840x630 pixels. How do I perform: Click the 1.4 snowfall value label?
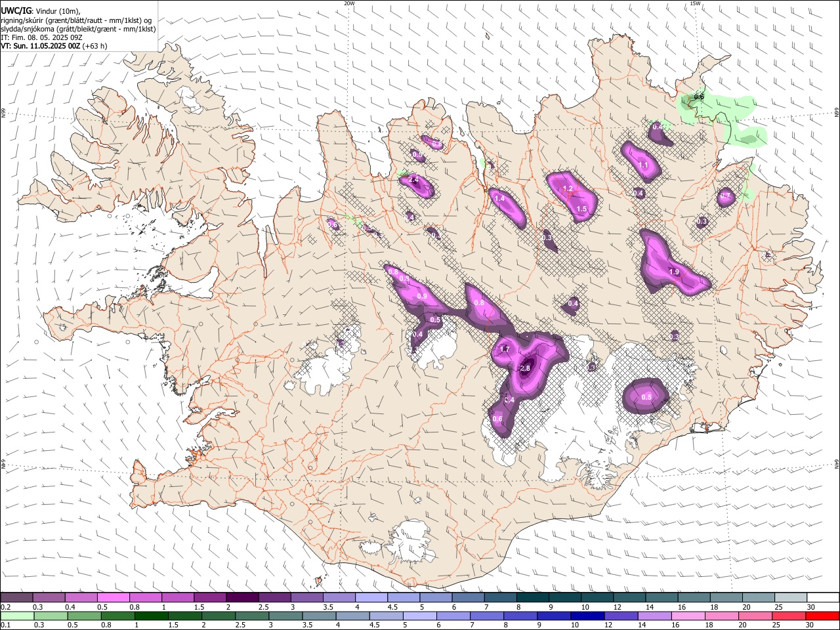click(x=499, y=199)
